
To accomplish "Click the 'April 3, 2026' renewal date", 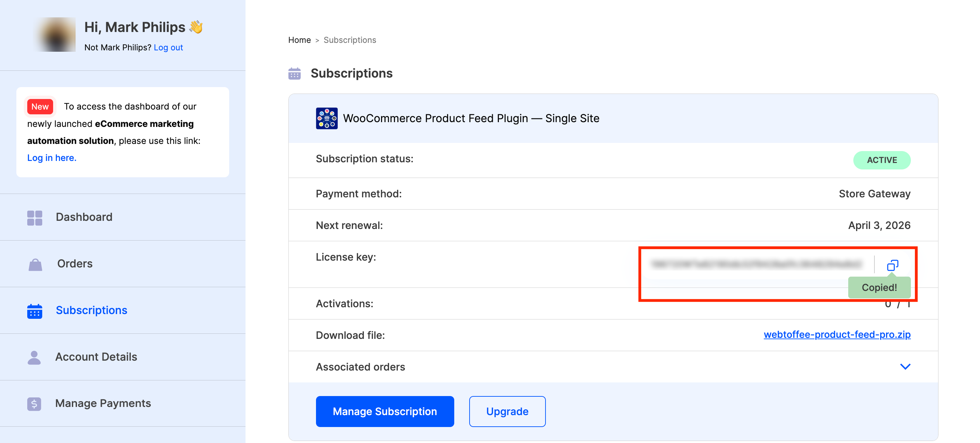I will (x=879, y=226).
